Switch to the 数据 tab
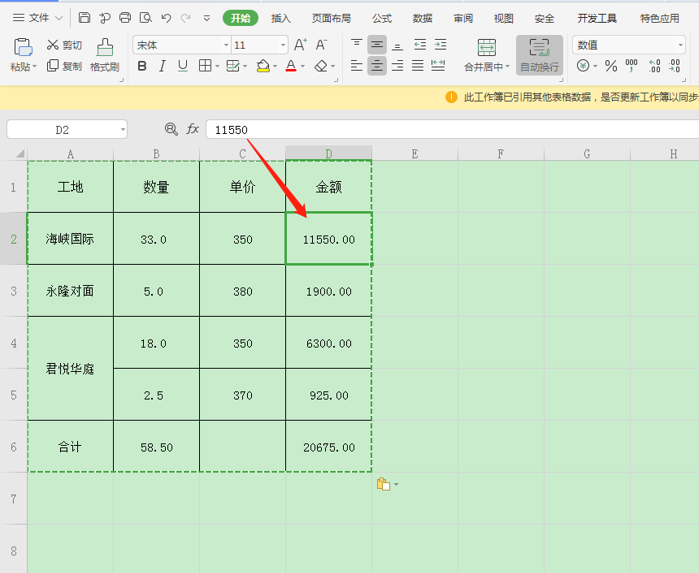The height and width of the screenshot is (573, 699). pos(423,18)
